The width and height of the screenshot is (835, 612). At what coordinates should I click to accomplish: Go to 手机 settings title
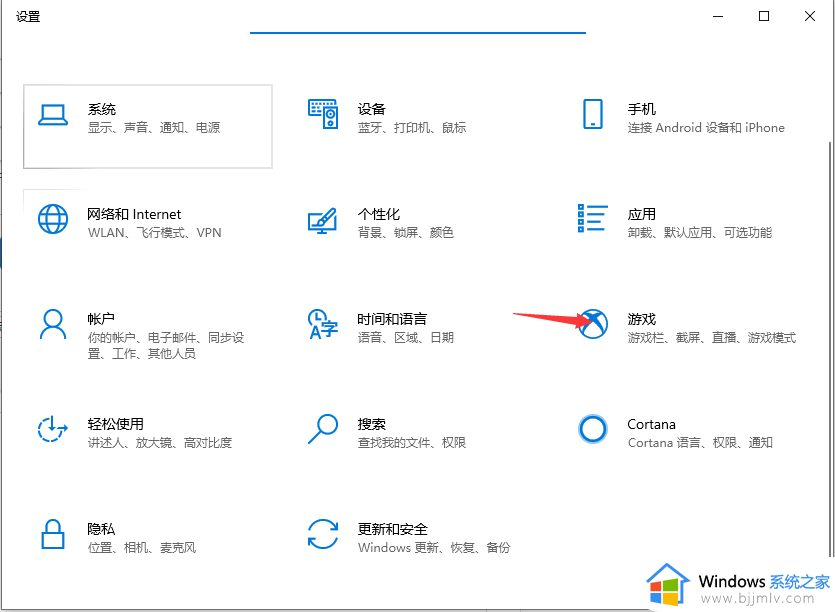point(642,109)
